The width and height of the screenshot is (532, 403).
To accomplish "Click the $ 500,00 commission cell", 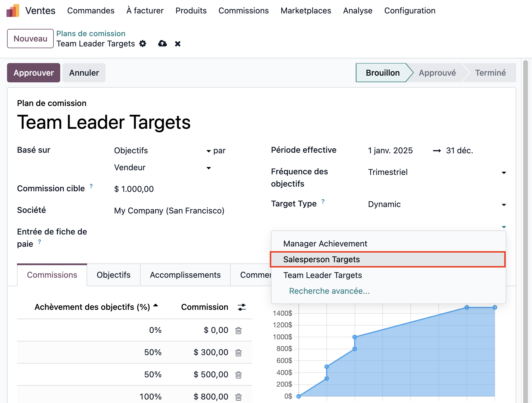I will (x=211, y=375).
